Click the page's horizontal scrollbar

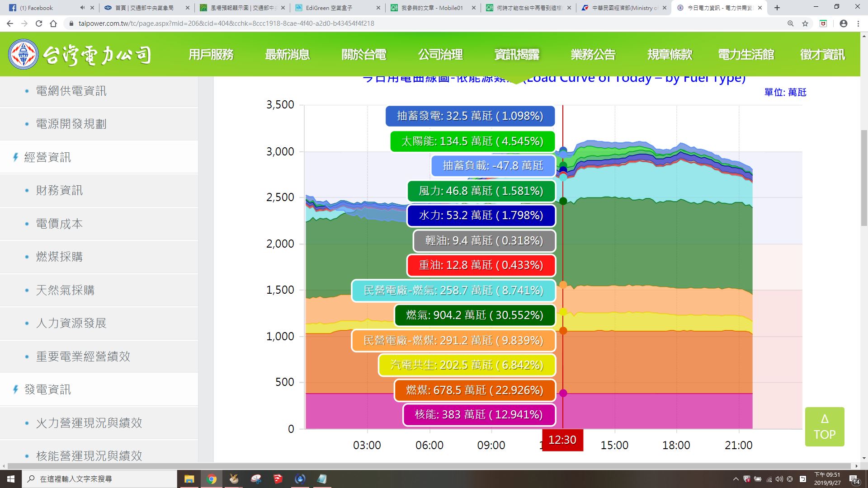coord(429,466)
